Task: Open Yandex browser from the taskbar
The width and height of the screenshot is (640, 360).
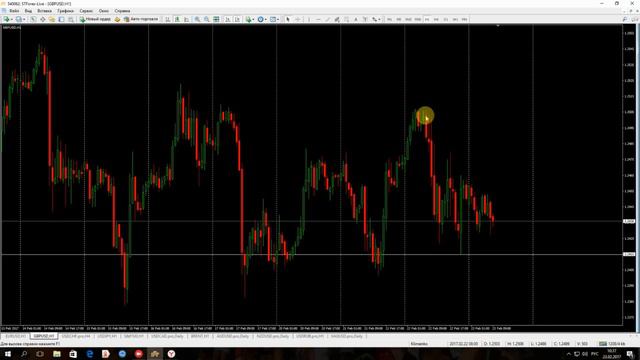Action: tap(171, 354)
